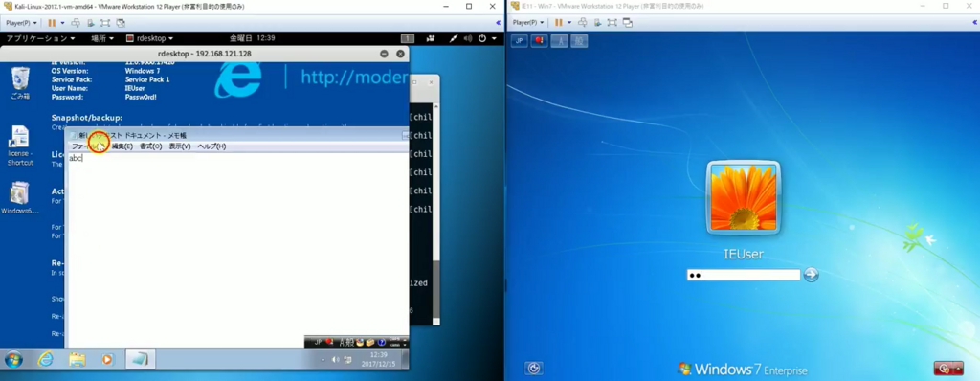Click the screen recorder camera icon in Kali panel
Viewport: 980px width, 381px height.
431,38
